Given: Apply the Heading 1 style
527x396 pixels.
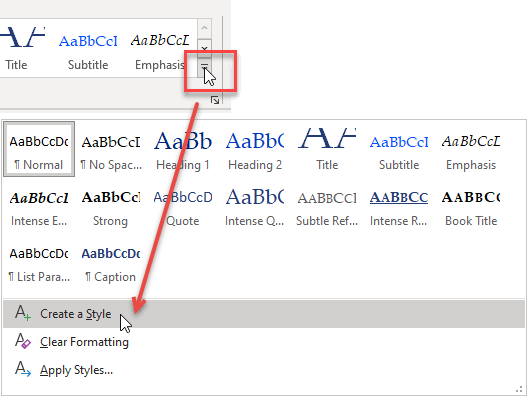Looking at the screenshot, I should point(183,149).
